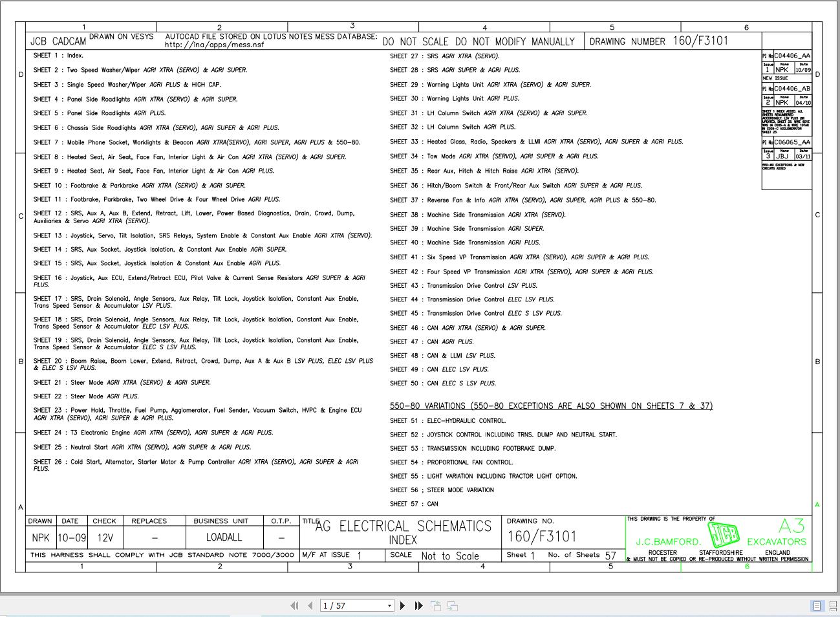Click the SHEET 6 Chassis Side Roadlights line

point(156,128)
